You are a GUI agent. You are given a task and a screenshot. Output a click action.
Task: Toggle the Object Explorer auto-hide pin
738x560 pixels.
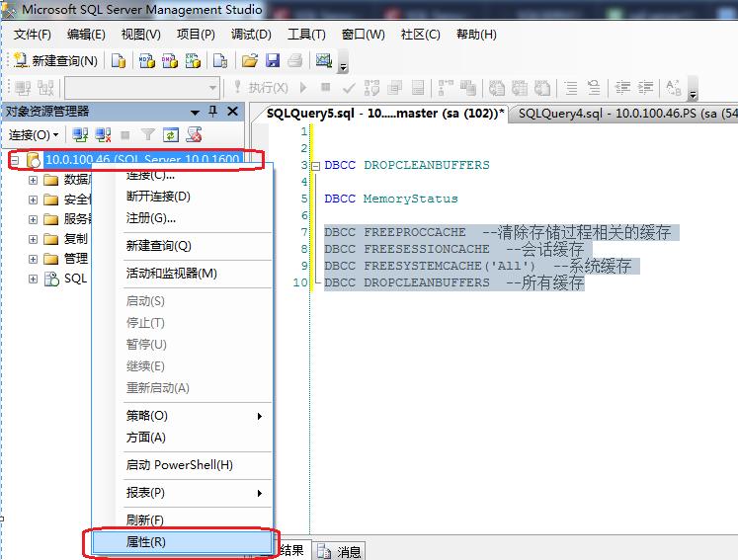(212, 111)
